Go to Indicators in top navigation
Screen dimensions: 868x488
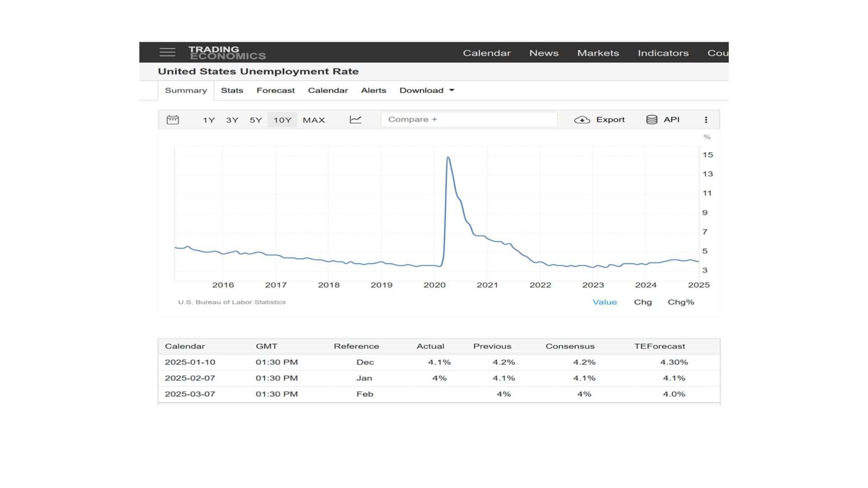coord(663,53)
